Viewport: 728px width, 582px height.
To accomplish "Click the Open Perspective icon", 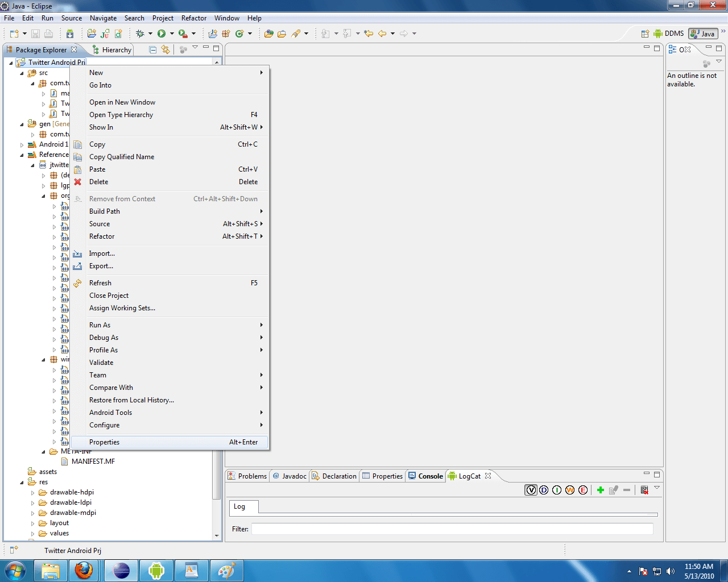I will pos(645,34).
